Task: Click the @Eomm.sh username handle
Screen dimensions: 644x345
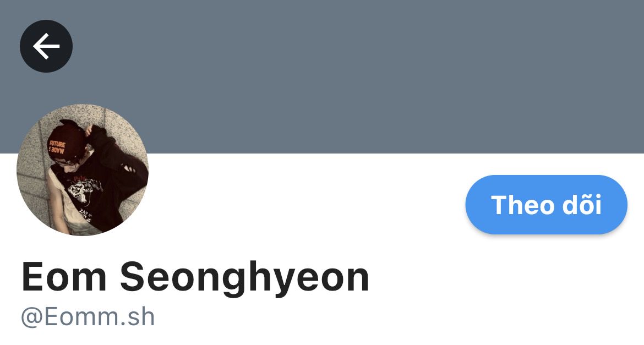Action: (x=88, y=317)
